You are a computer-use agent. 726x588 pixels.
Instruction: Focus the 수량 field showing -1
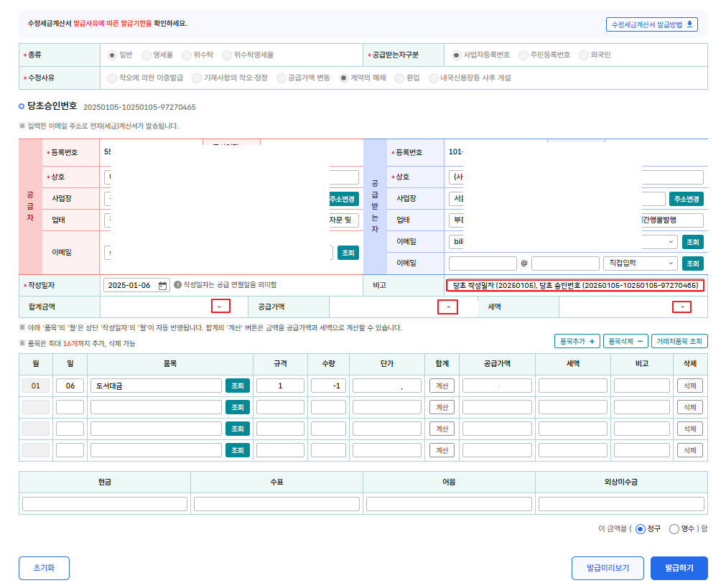(328, 386)
